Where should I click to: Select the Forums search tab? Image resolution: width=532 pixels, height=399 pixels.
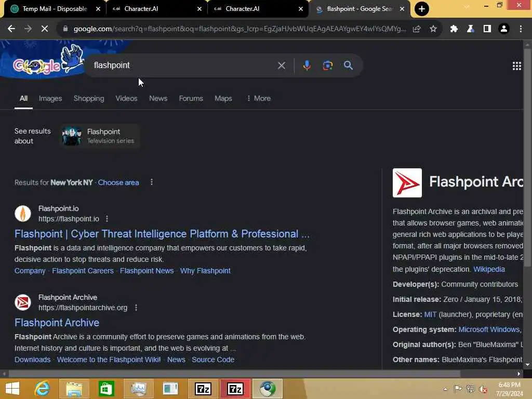click(191, 98)
